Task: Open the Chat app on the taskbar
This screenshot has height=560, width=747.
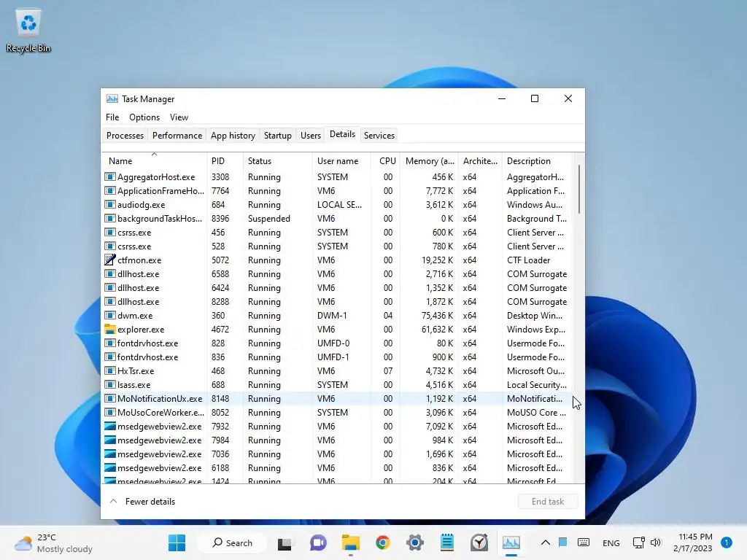Action: point(318,542)
